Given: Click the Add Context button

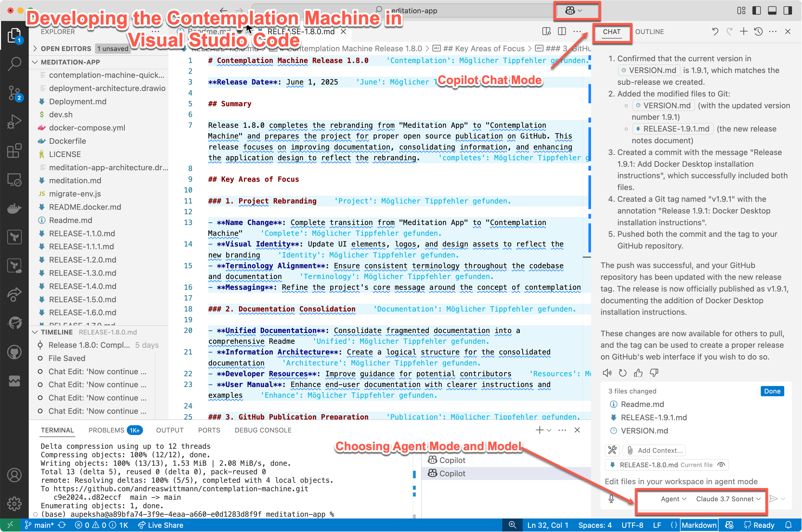Looking at the screenshot, I should point(654,450).
